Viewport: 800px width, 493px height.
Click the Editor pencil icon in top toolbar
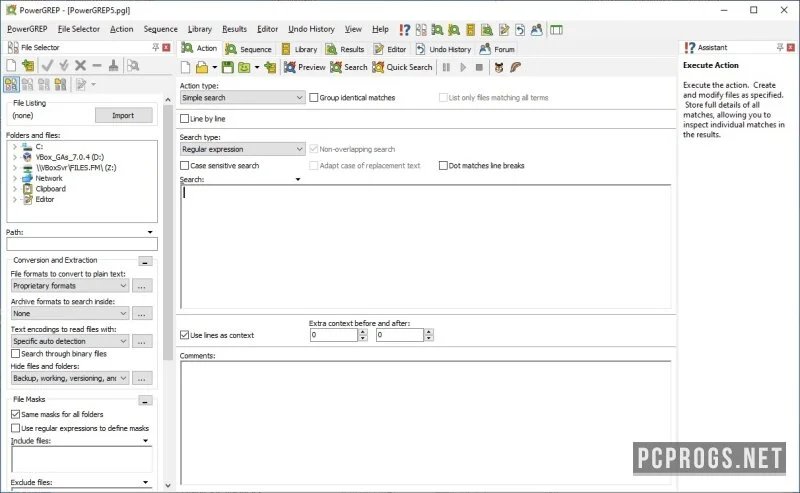click(504, 30)
